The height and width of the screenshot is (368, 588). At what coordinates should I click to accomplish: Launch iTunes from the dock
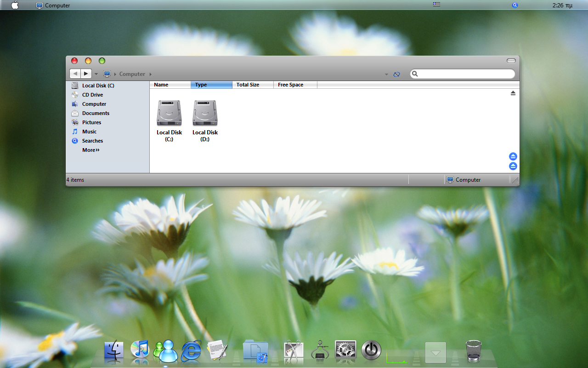[x=140, y=350]
